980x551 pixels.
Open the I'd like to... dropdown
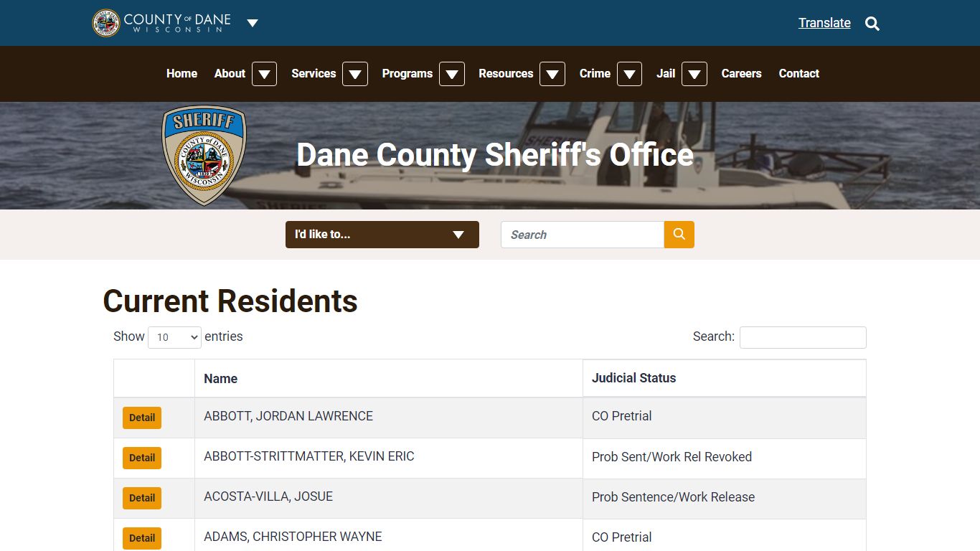pyautogui.click(x=382, y=235)
